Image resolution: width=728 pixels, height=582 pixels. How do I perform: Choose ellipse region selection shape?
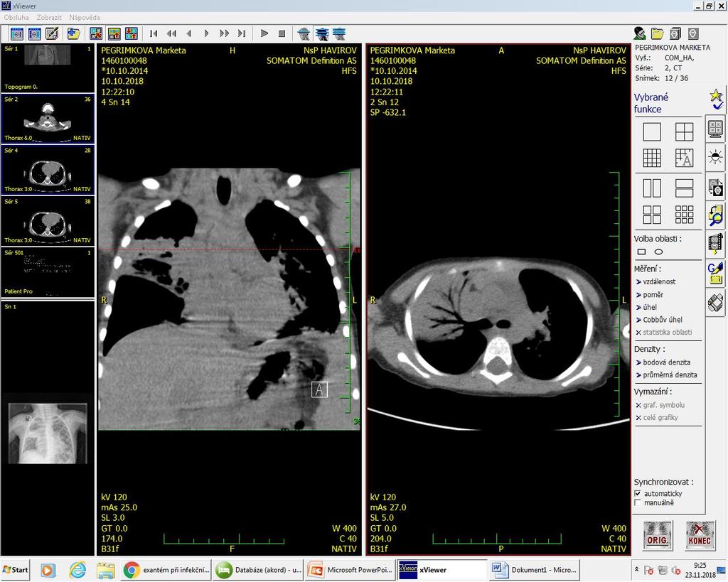click(x=658, y=252)
